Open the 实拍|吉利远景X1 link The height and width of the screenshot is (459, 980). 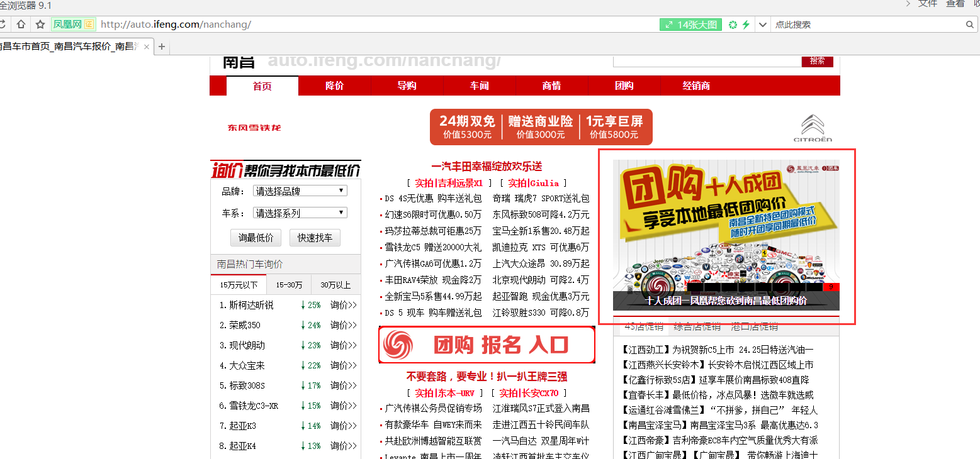coord(449,183)
